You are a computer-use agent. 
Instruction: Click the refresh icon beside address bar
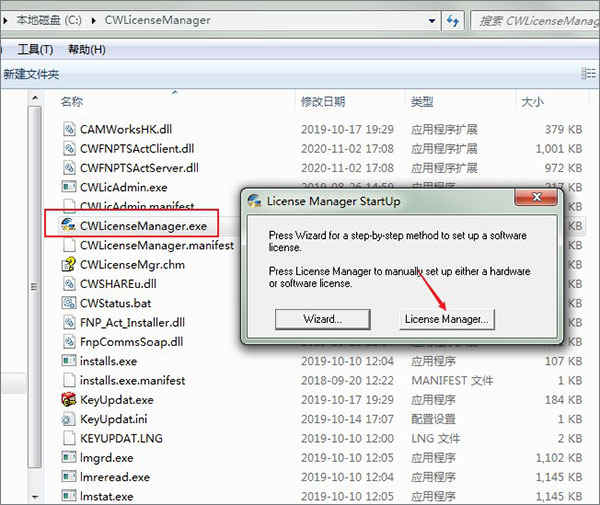coord(453,21)
